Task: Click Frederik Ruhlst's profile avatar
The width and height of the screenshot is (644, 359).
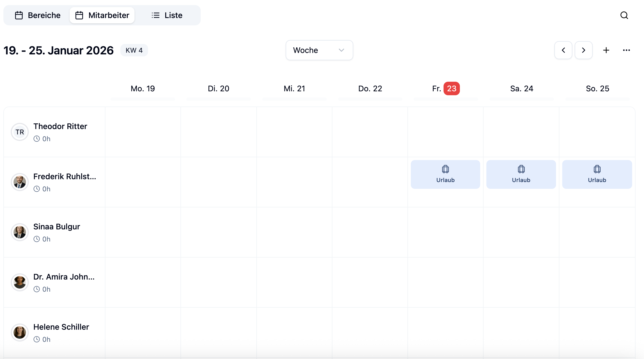Action: tap(20, 182)
